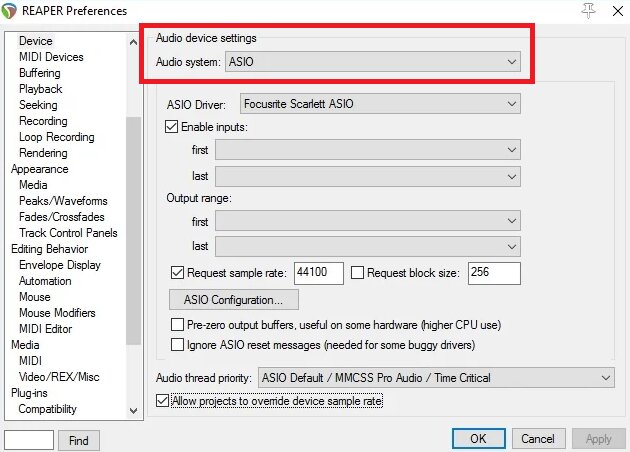Open Buffering preferences page
This screenshot has width=630, height=452.
click(x=40, y=73)
